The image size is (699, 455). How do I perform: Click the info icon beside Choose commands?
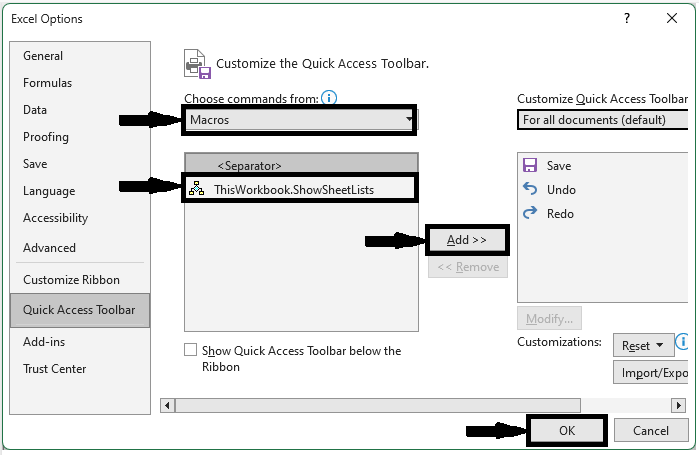pyautogui.click(x=329, y=98)
